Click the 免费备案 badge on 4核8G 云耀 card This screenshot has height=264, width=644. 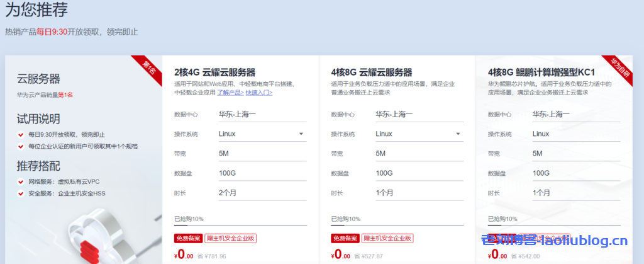345,239
